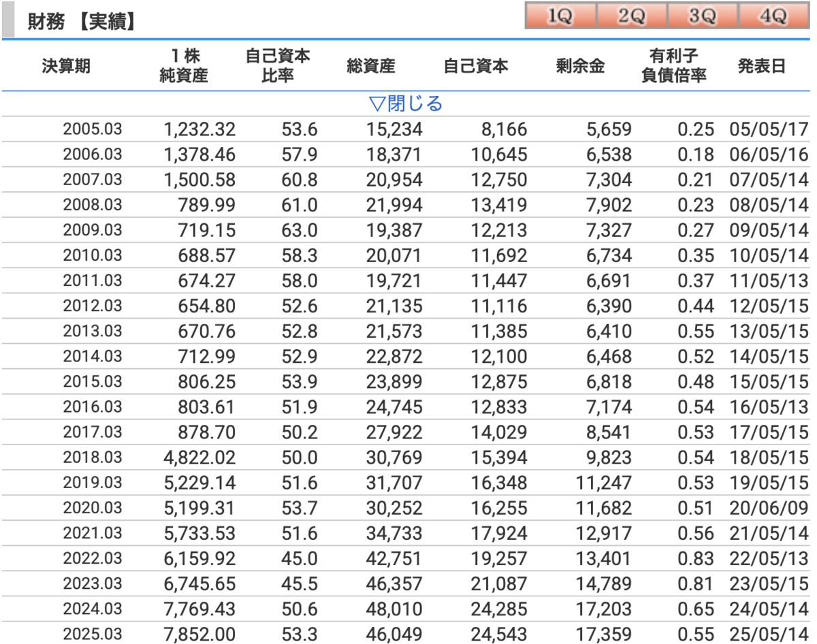This screenshot has height=644, width=817.
Task: Select the 2014.03 period row label
Action: 93,356
